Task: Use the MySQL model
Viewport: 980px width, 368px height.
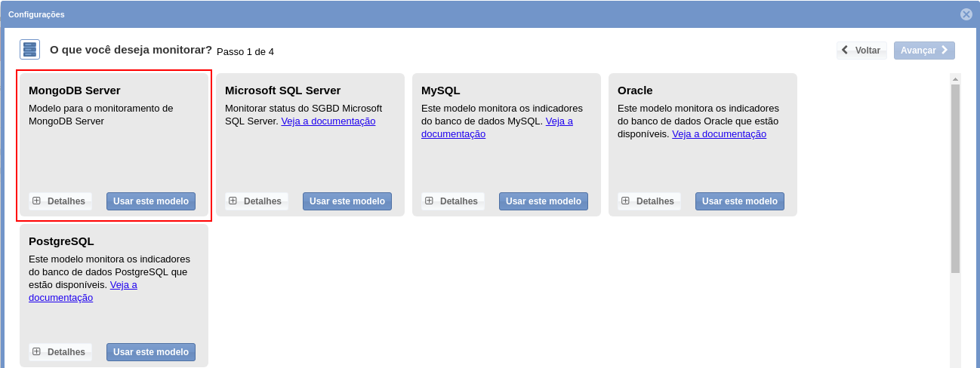Action: 544,201
